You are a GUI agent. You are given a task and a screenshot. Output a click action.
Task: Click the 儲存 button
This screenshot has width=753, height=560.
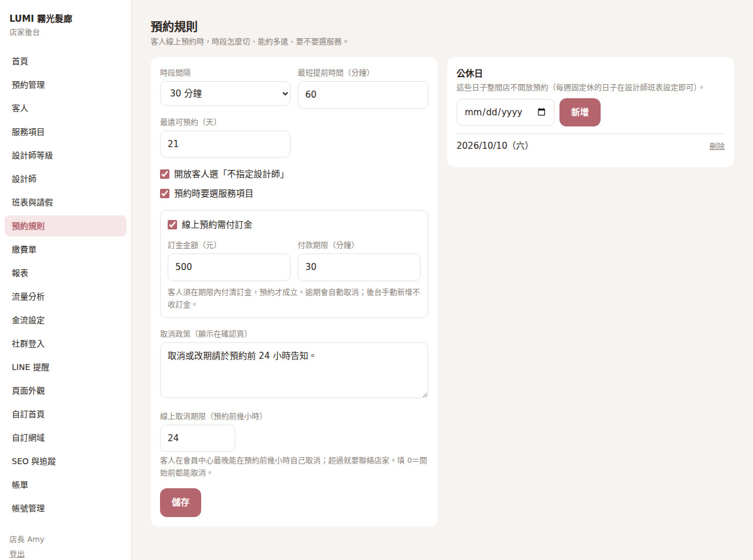click(181, 502)
